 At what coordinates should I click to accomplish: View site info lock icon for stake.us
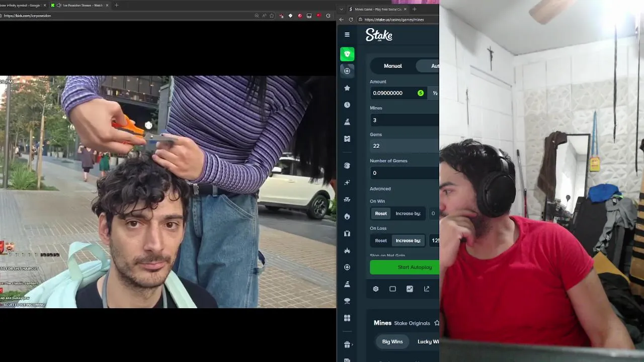pyautogui.click(x=360, y=20)
